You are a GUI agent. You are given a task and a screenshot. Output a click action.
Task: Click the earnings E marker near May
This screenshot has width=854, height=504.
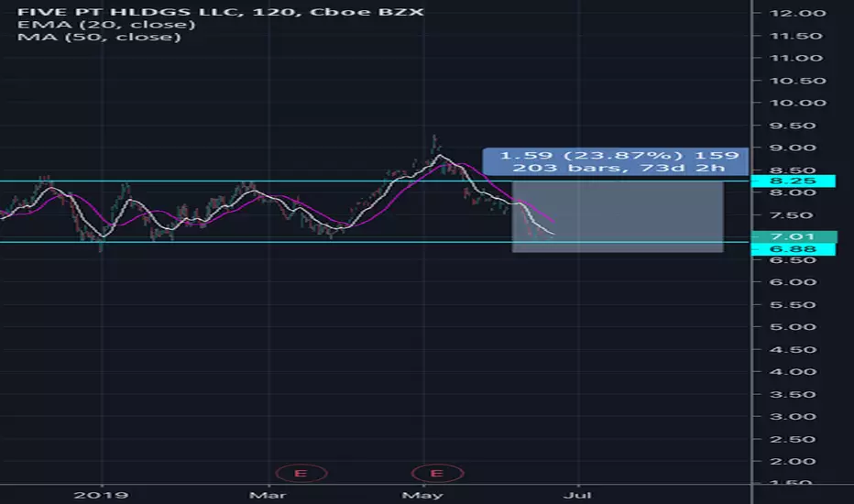click(437, 473)
